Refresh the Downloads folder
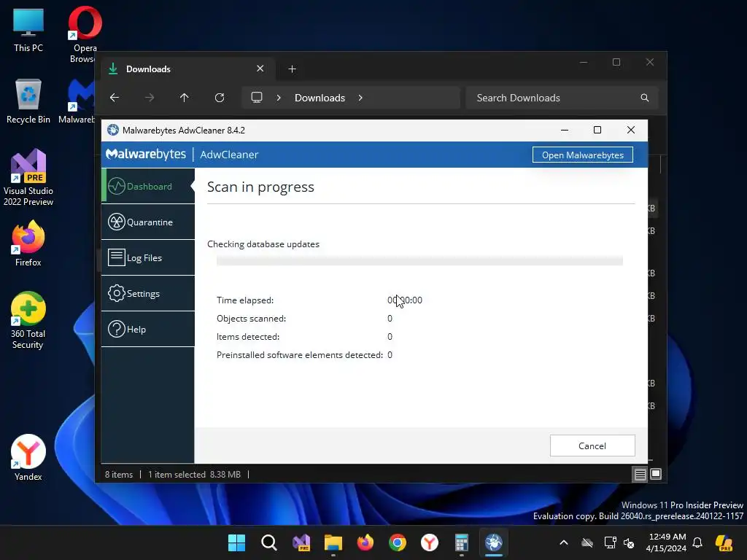This screenshot has width=747, height=560. (x=220, y=98)
